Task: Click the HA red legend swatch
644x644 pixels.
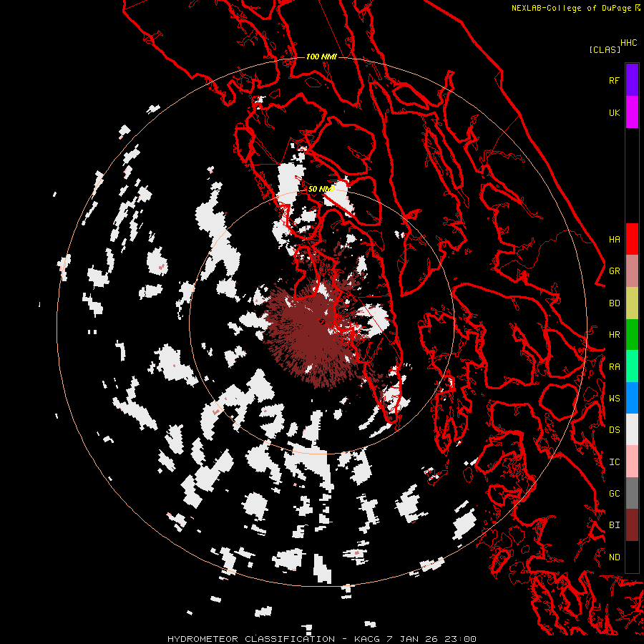Action: pos(632,239)
